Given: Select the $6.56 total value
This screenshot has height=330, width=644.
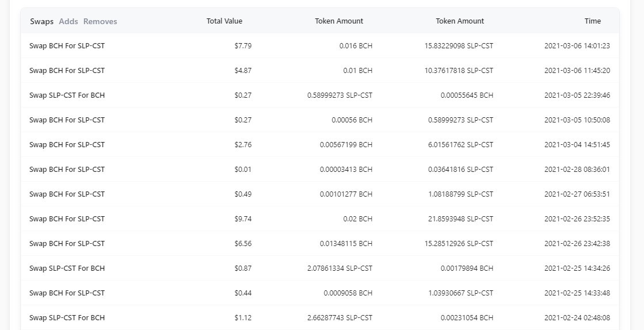Looking at the screenshot, I should click(x=243, y=243).
